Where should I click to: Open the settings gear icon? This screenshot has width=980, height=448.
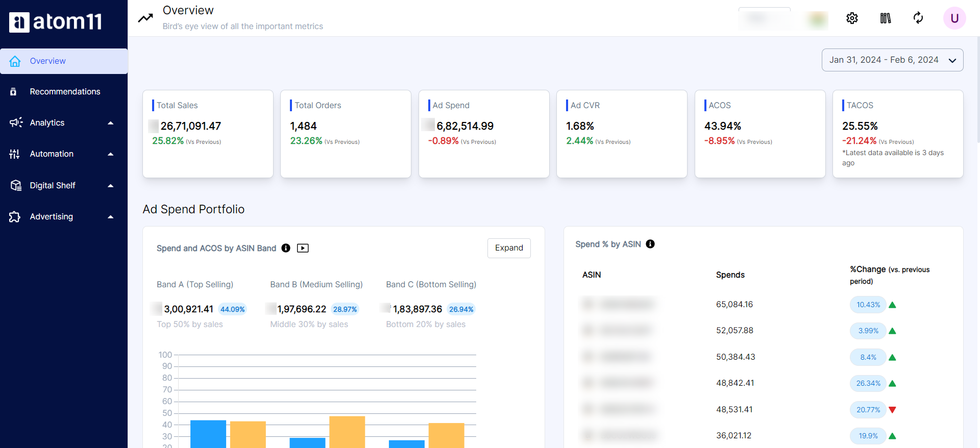852,18
